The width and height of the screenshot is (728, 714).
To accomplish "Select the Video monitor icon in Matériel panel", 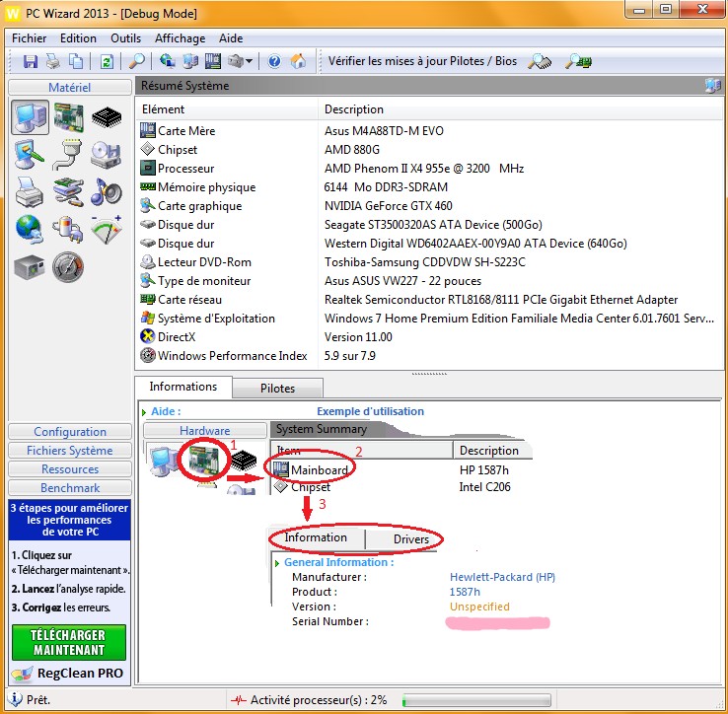I will click(30, 155).
